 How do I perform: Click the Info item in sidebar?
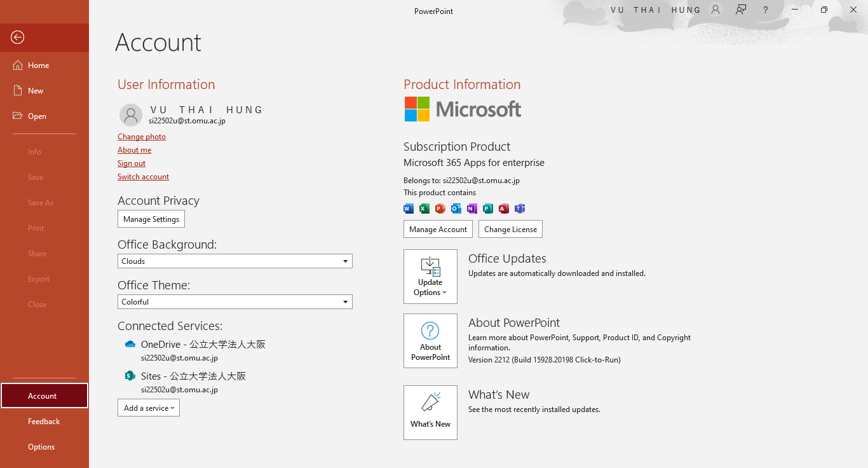pos(44,152)
